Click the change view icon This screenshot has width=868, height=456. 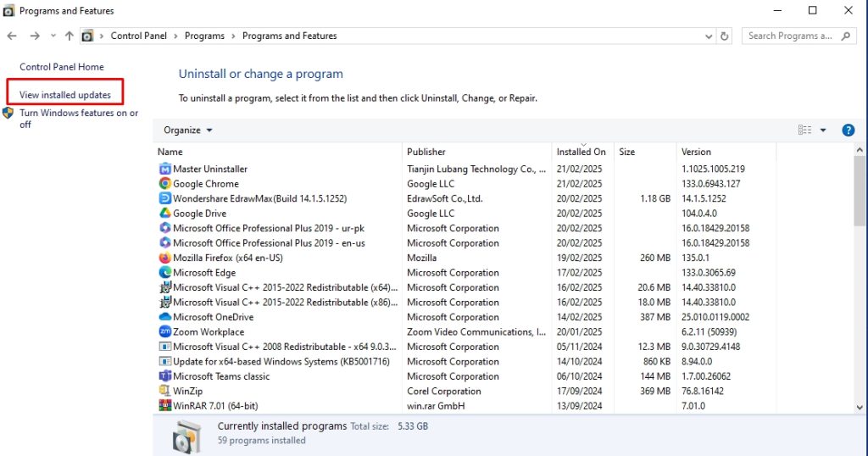click(804, 130)
